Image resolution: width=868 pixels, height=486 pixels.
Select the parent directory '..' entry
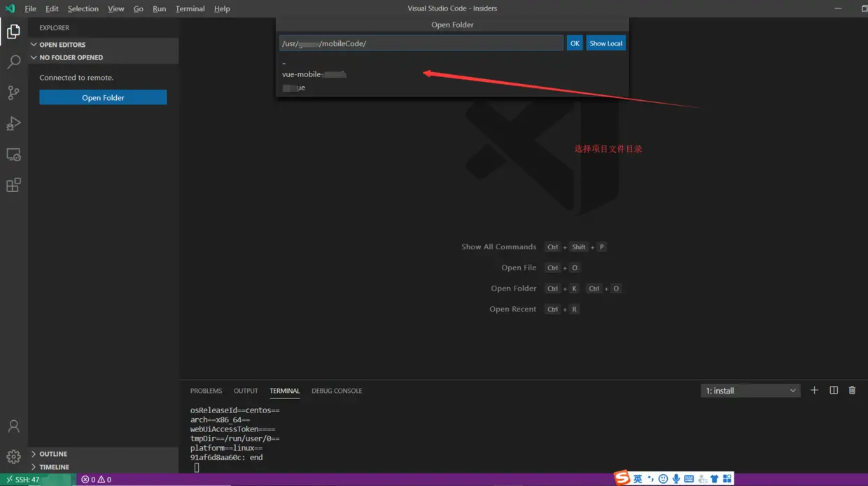coord(452,62)
